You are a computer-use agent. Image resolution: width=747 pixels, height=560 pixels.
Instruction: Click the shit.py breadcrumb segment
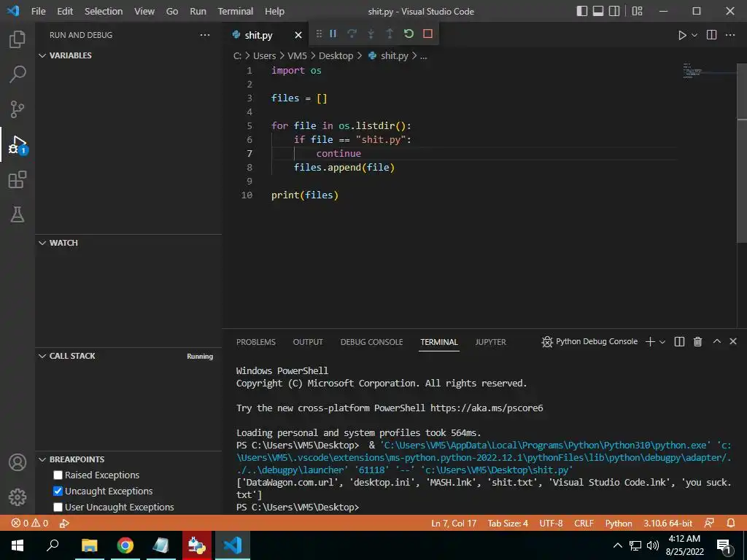pyautogui.click(x=395, y=55)
